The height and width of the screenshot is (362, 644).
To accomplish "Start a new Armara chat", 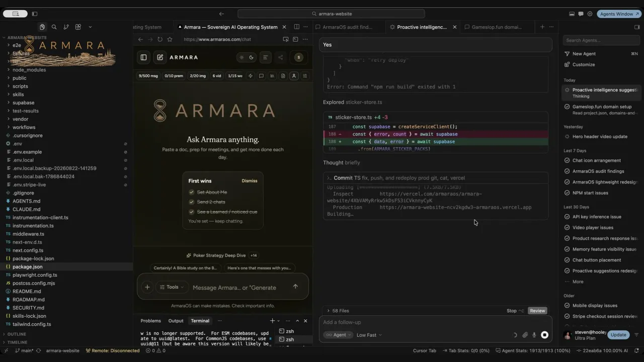I will [x=160, y=57].
